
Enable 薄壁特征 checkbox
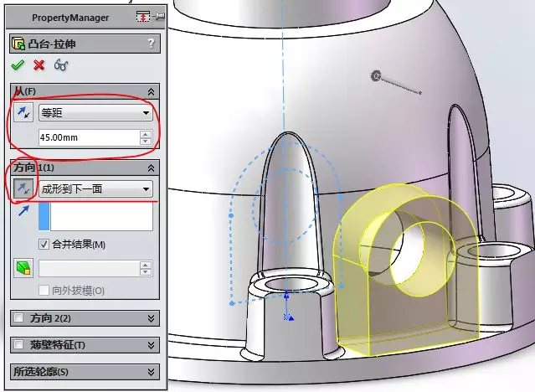click(18, 344)
